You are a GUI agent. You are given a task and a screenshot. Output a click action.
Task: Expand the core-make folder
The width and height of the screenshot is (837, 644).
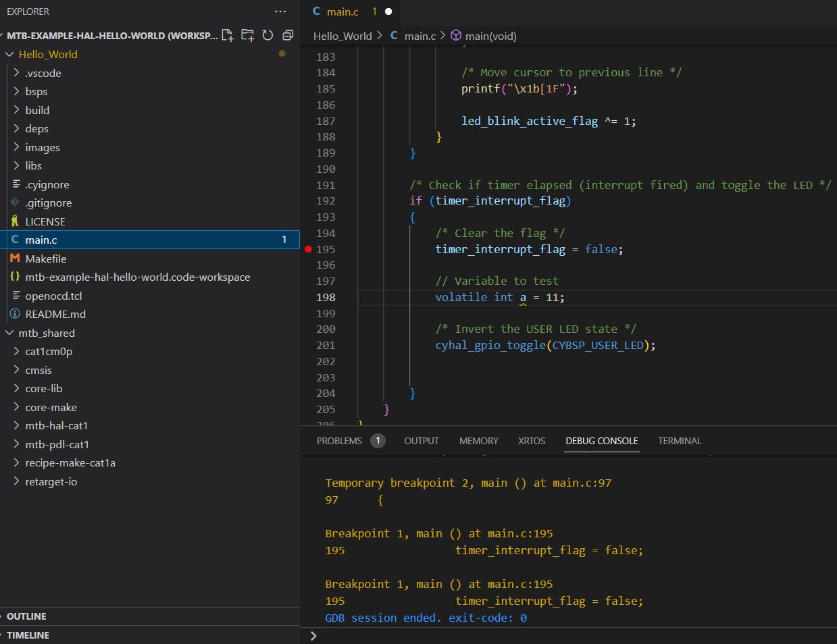[x=17, y=407]
